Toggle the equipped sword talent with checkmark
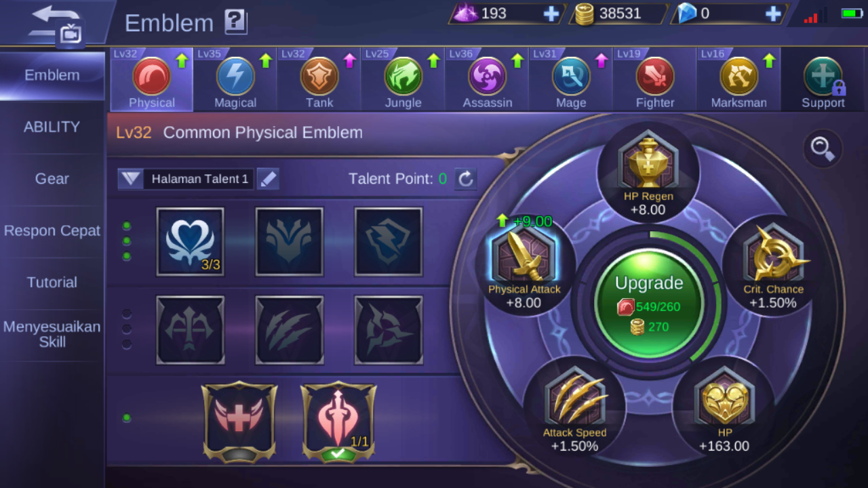 point(338,422)
